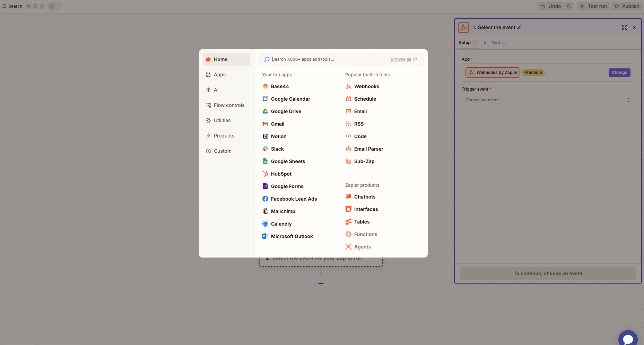The image size is (644, 345).
Task: Open the Choose an event dropdown
Action: [547, 100]
